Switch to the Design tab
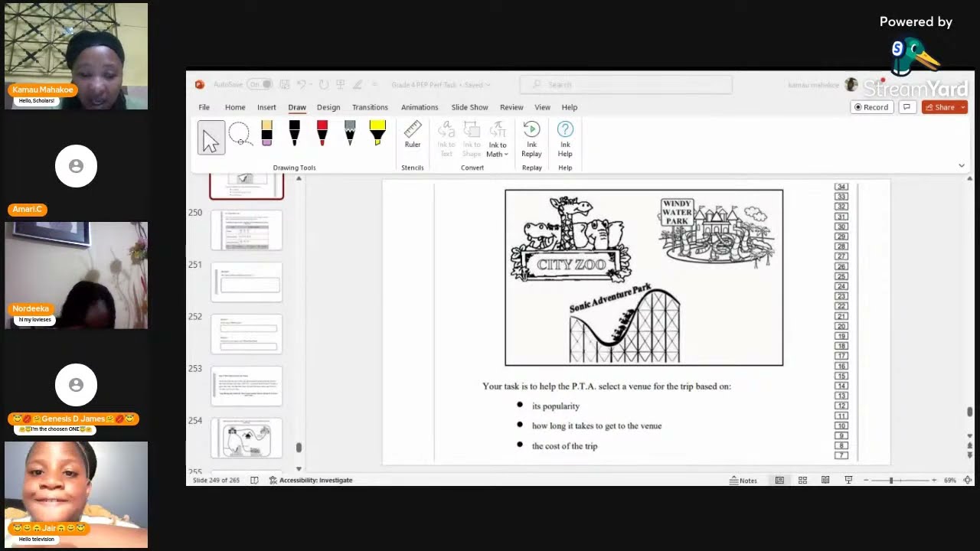This screenshot has height=551, width=980. tap(328, 107)
